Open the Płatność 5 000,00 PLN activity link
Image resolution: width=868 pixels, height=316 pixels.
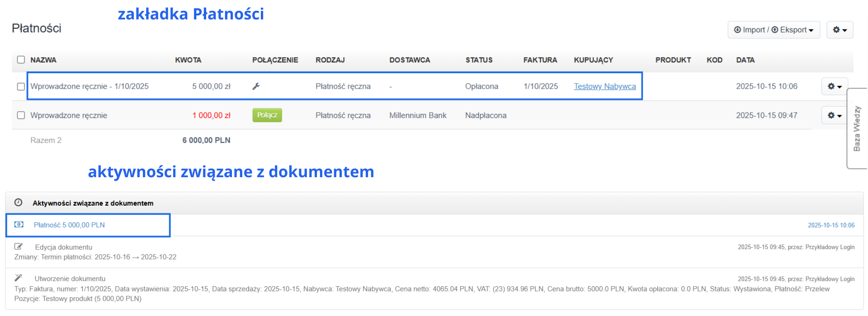tap(69, 225)
